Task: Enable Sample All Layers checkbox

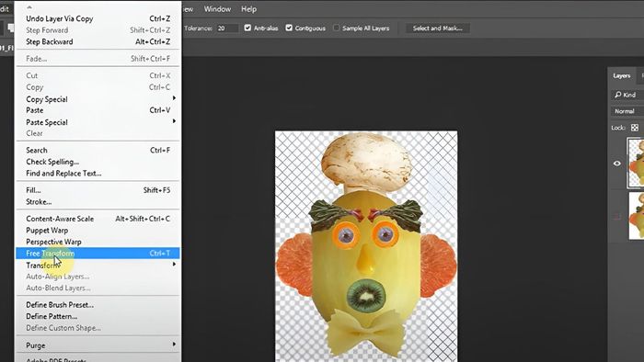Action: [x=337, y=28]
